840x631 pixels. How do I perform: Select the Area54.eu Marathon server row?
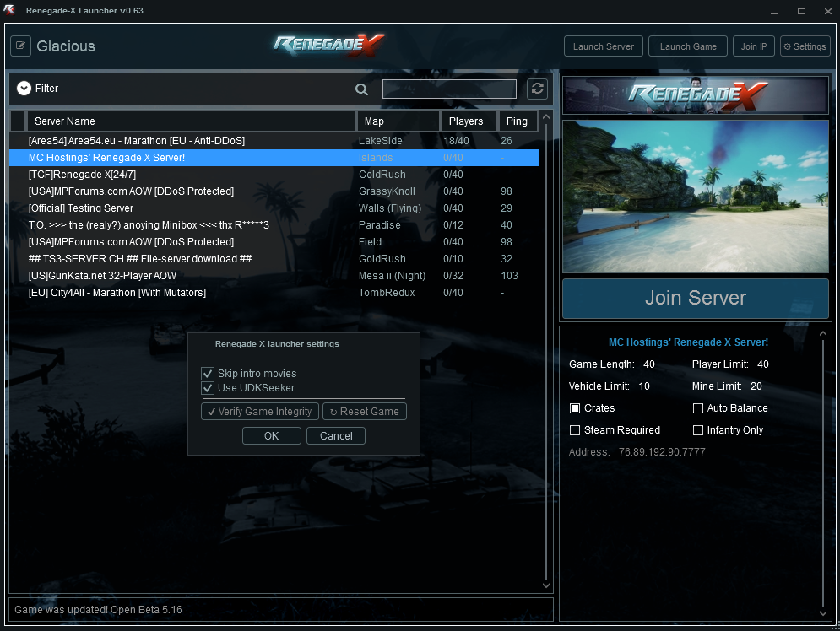pyautogui.click(x=274, y=141)
